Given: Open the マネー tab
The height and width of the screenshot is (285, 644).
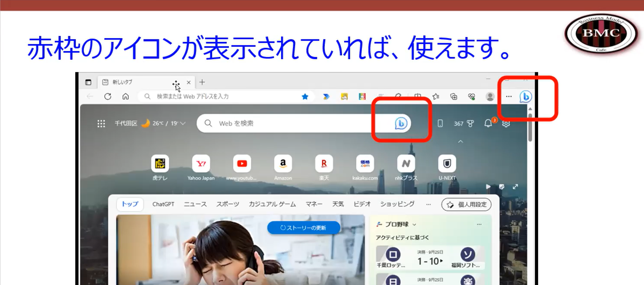Looking at the screenshot, I should pos(314,205).
